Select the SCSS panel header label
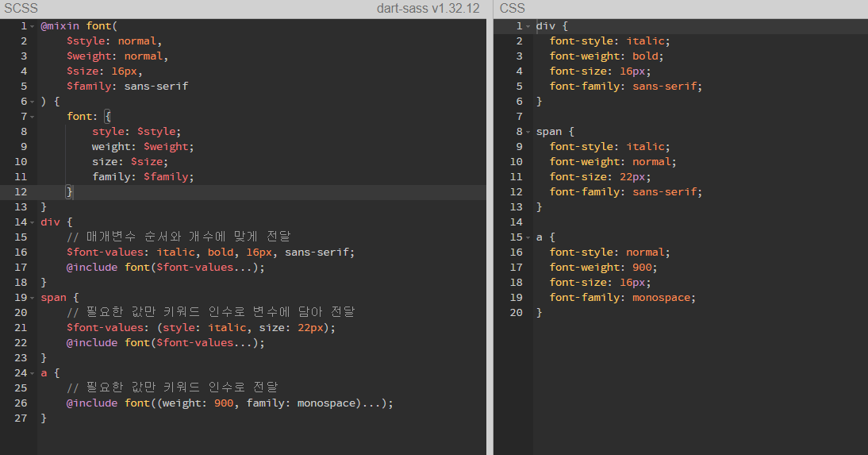 coord(21,8)
